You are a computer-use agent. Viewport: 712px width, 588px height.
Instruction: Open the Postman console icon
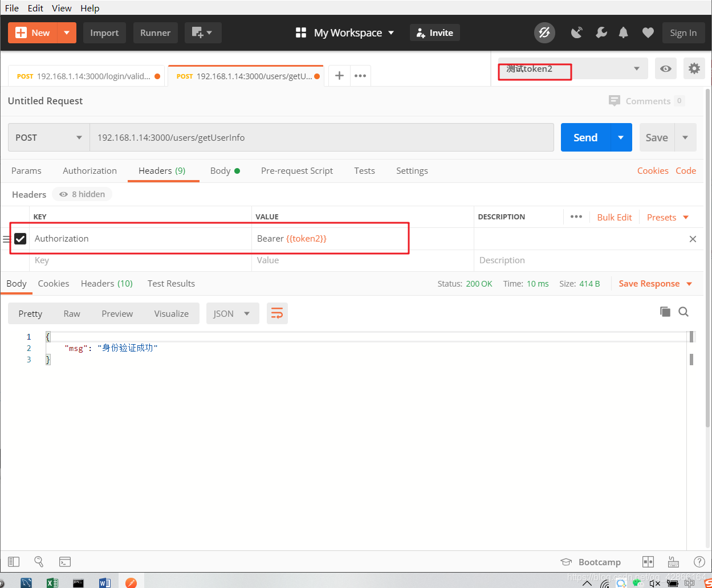click(65, 562)
